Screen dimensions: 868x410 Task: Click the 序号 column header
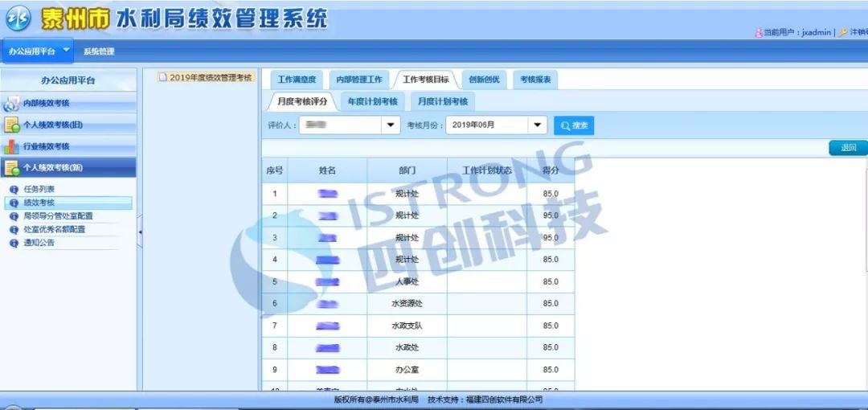pyautogui.click(x=275, y=170)
